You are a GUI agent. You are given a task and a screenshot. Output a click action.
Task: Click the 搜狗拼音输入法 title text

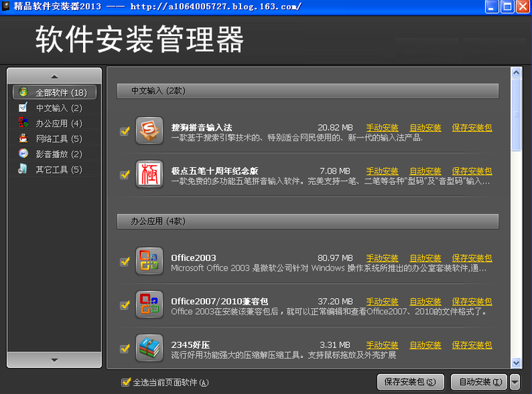201,128
